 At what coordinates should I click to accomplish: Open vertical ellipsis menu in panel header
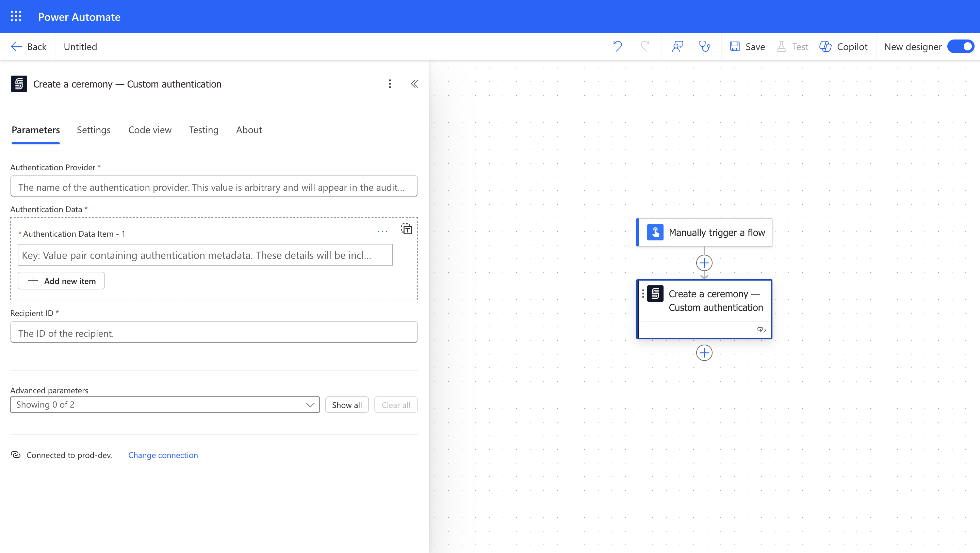pyautogui.click(x=390, y=84)
